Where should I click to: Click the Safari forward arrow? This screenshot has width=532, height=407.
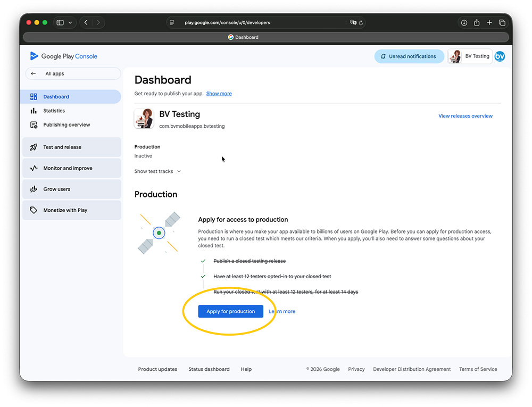click(98, 22)
